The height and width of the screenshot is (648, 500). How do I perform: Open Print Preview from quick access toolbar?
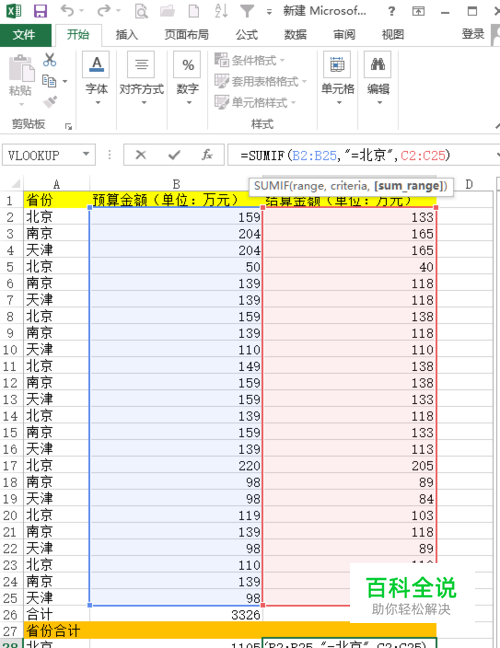(141, 11)
